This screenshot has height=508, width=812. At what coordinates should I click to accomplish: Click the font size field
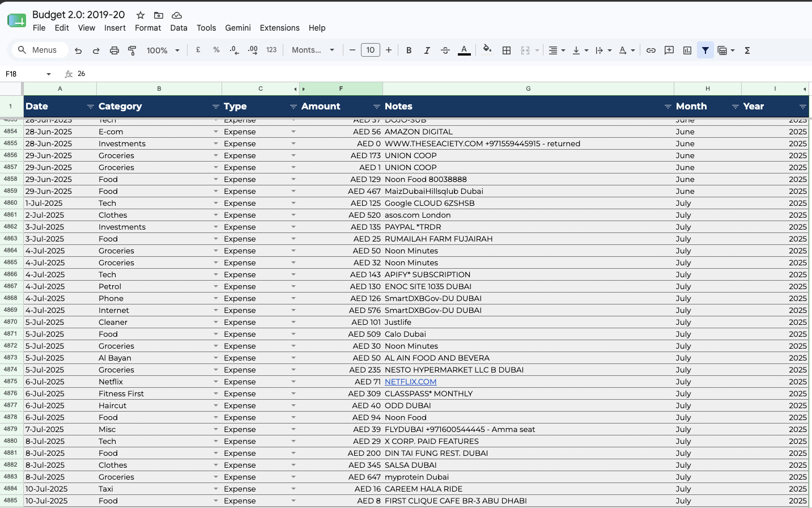pos(371,50)
